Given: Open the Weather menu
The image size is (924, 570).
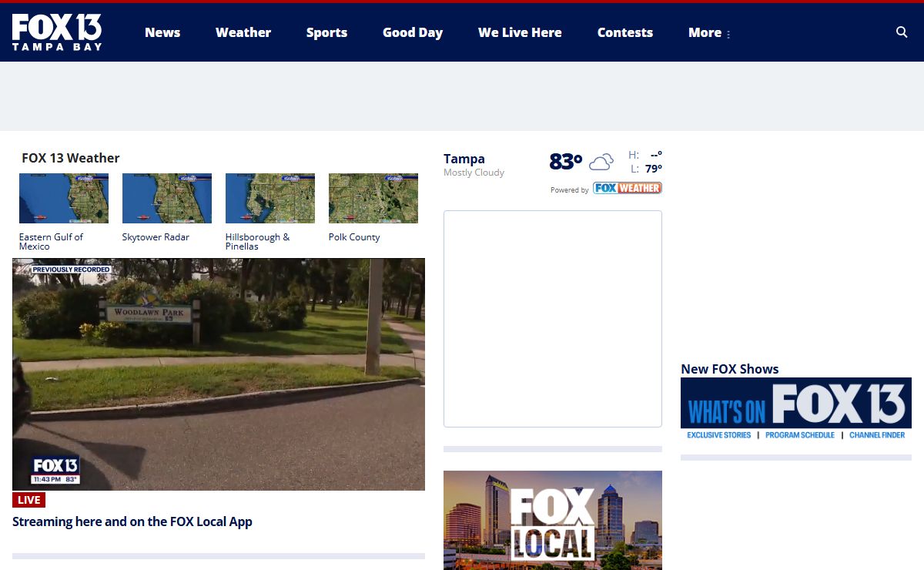Looking at the screenshot, I should coord(243,32).
